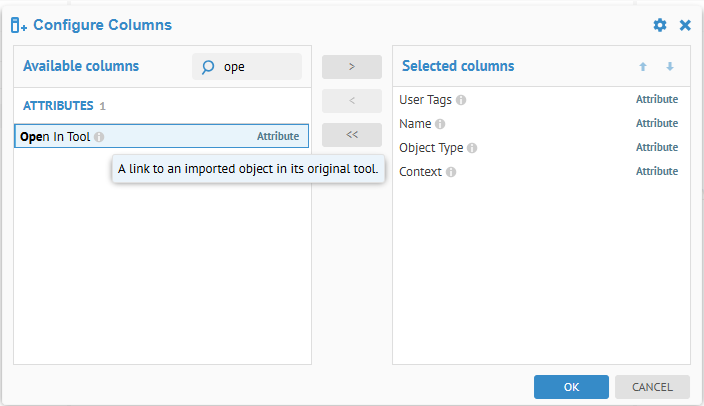The height and width of the screenshot is (406, 704).
Task: Select the Object Type column row
Action: tap(540, 148)
